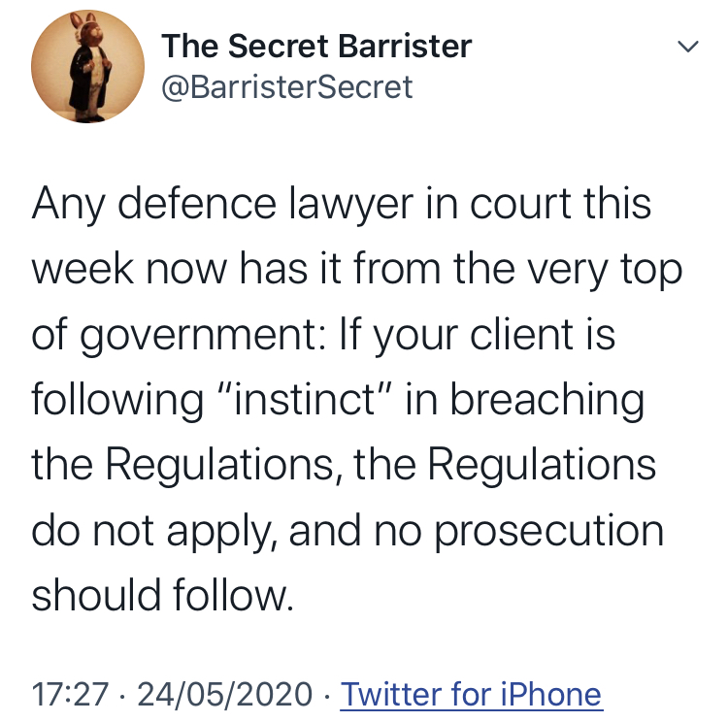Screen dimensions: 728x722
Task: Open the Twitter for iPhone link
Action: point(471,694)
